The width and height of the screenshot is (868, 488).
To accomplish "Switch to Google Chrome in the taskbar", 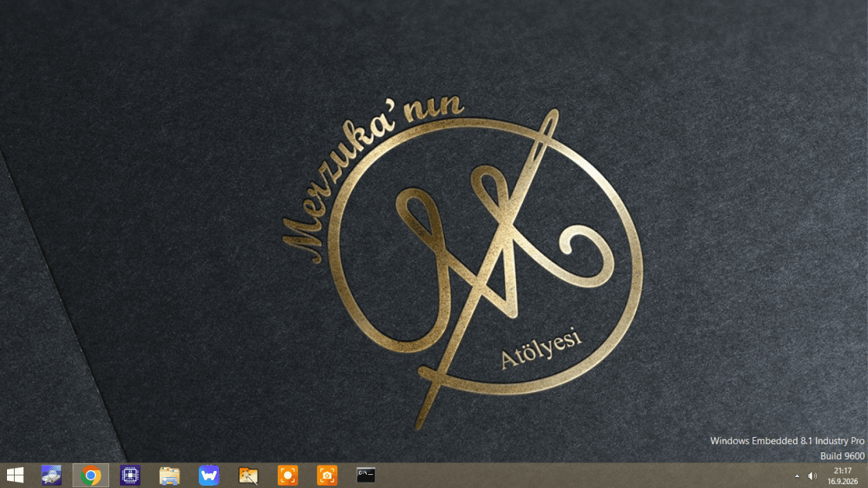I will (91, 476).
